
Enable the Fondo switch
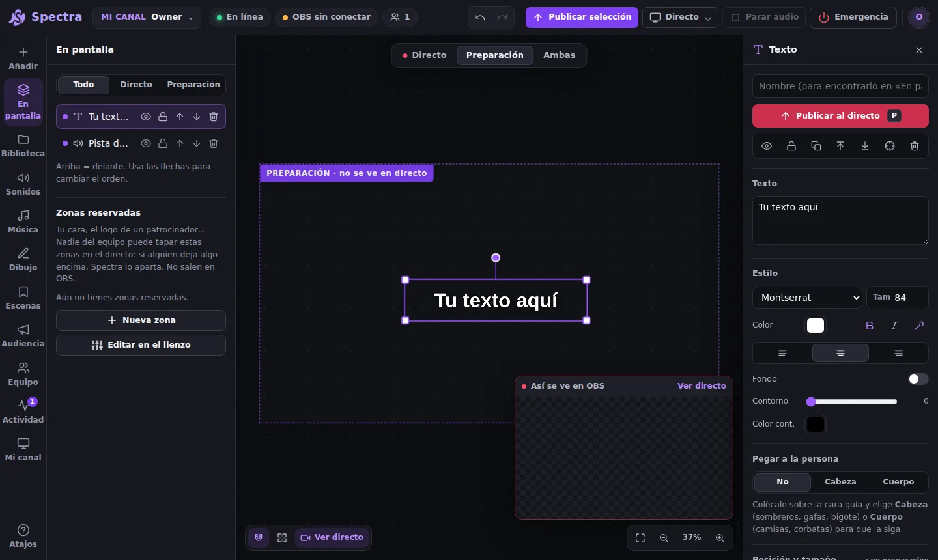pyautogui.click(x=918, y=379)
